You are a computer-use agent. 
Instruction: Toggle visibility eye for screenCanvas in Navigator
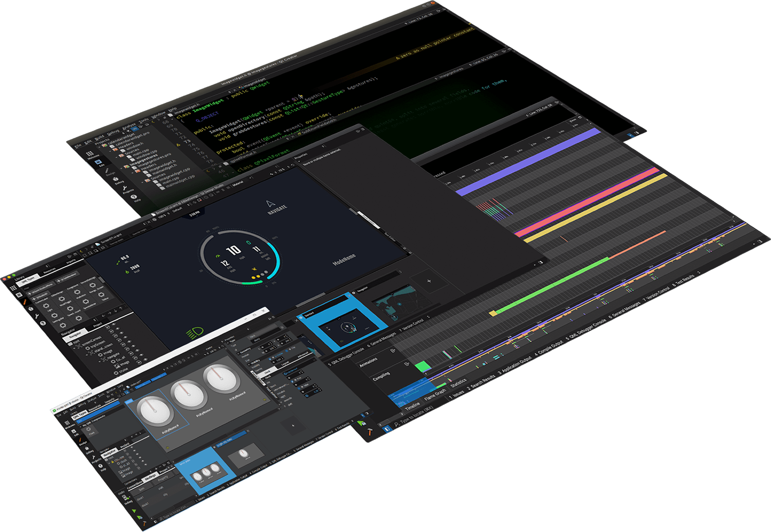pos(118,328)
